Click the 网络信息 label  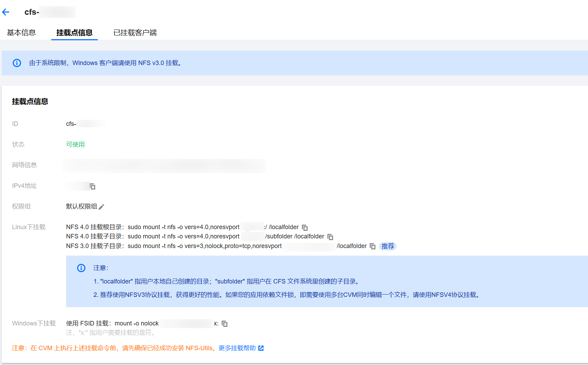pos(24,165)
